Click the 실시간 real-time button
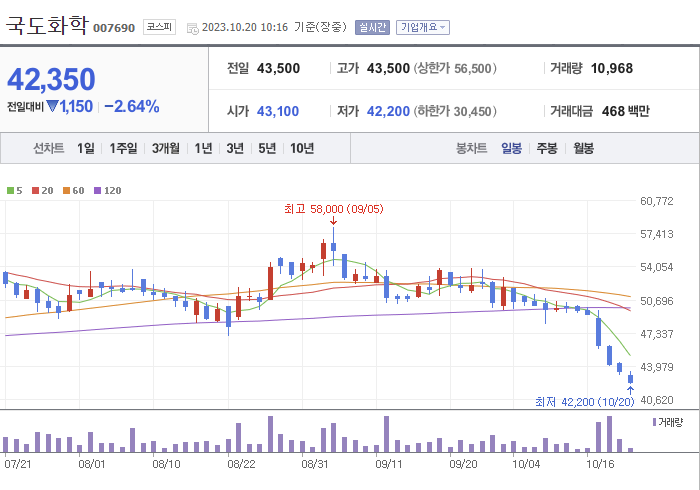Screen dimensions: 700x490 pos(372,28)
